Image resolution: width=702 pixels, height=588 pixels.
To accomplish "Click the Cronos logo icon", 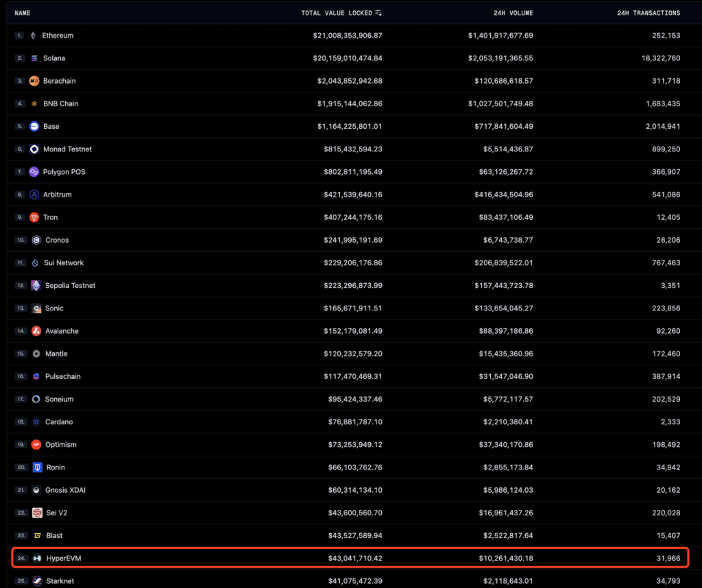I will 36,240.
